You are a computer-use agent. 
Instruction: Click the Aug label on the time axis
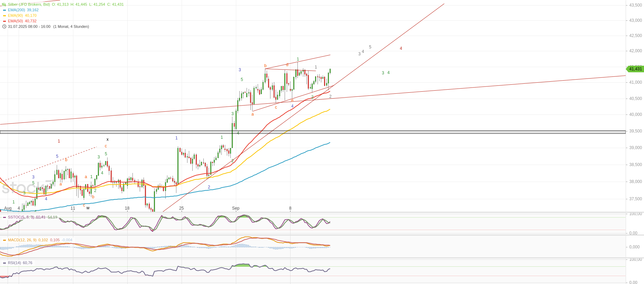pos(8,208)
